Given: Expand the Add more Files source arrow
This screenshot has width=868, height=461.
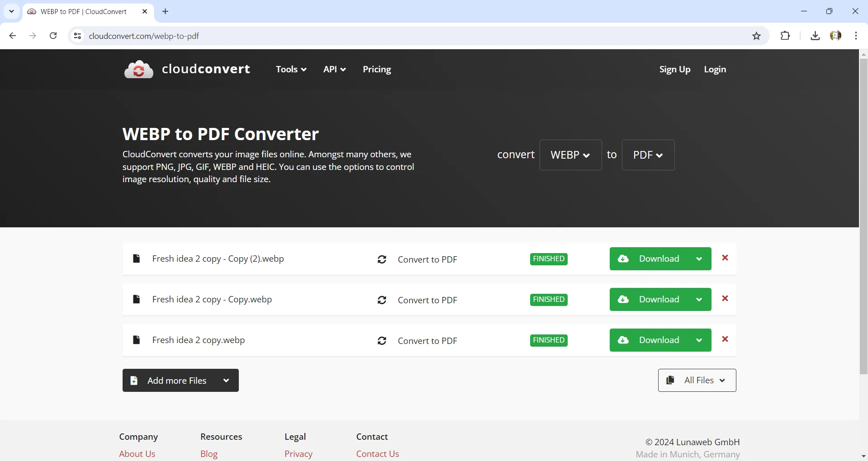Looking at the screenshot, I should 226,381.
